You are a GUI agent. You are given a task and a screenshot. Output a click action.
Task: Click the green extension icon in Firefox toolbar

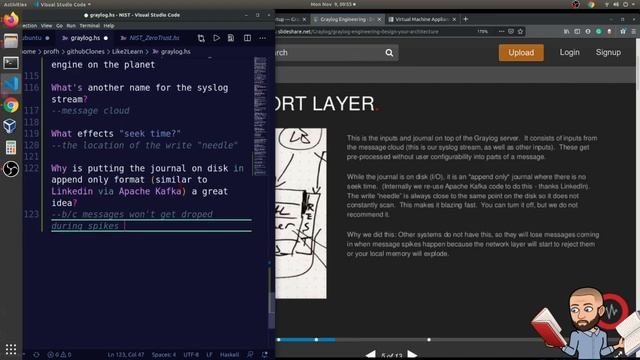598,31
